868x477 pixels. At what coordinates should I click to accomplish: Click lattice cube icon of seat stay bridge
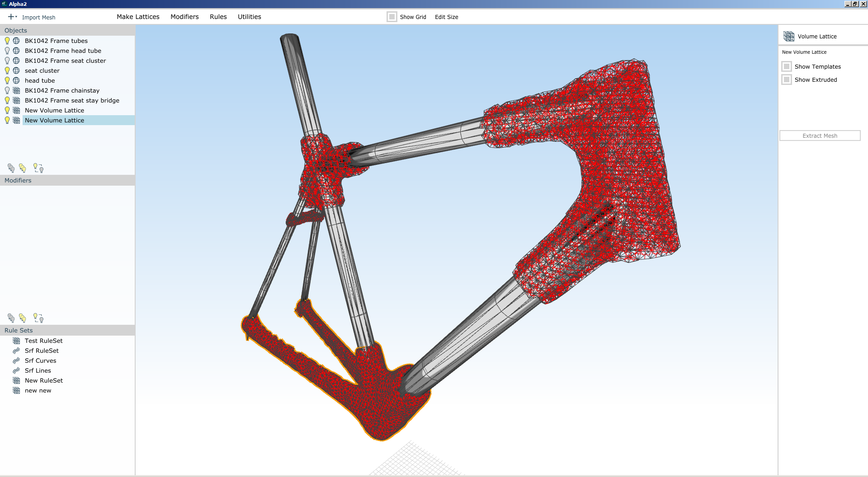tap(16, 100)
